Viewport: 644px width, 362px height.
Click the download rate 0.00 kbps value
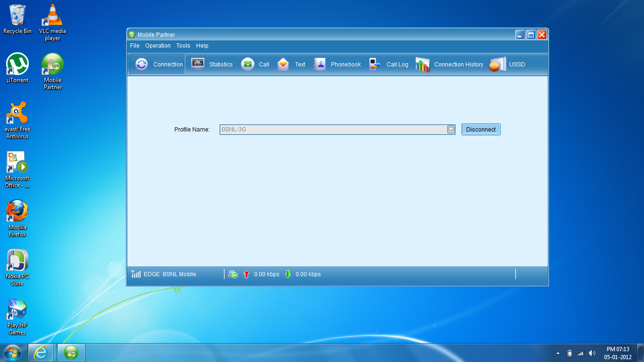pyautogui.click(x=308, y=274)
